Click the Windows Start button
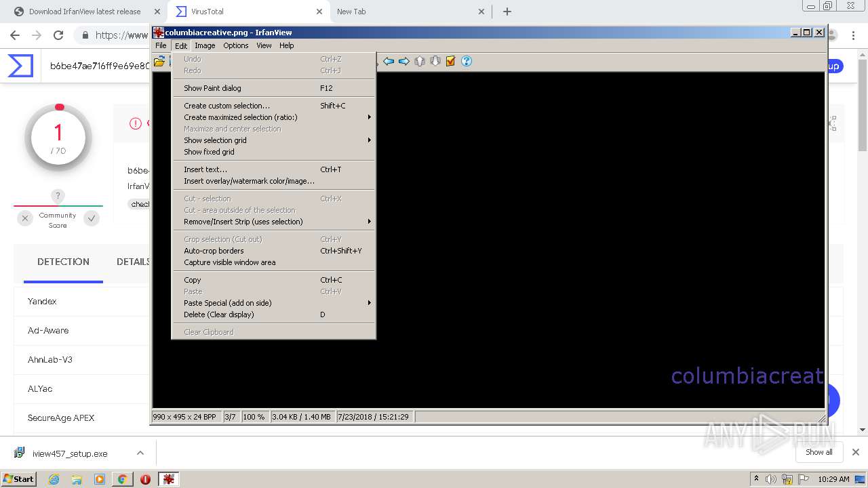Viewport: 868px width, 488px height. 19,479
